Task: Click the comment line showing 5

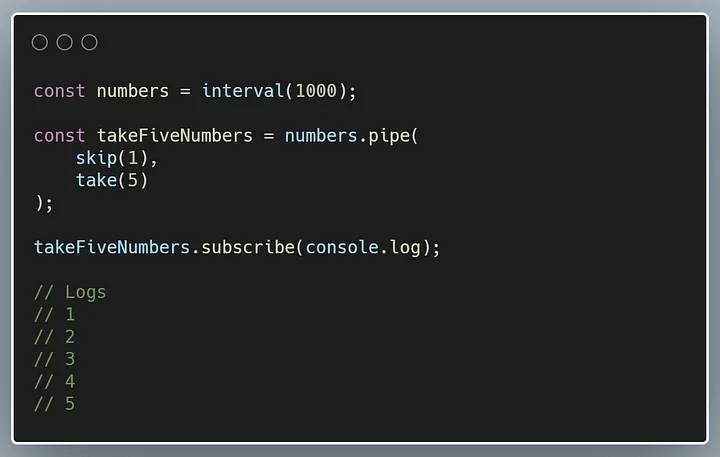Action: tap(54, 404)
